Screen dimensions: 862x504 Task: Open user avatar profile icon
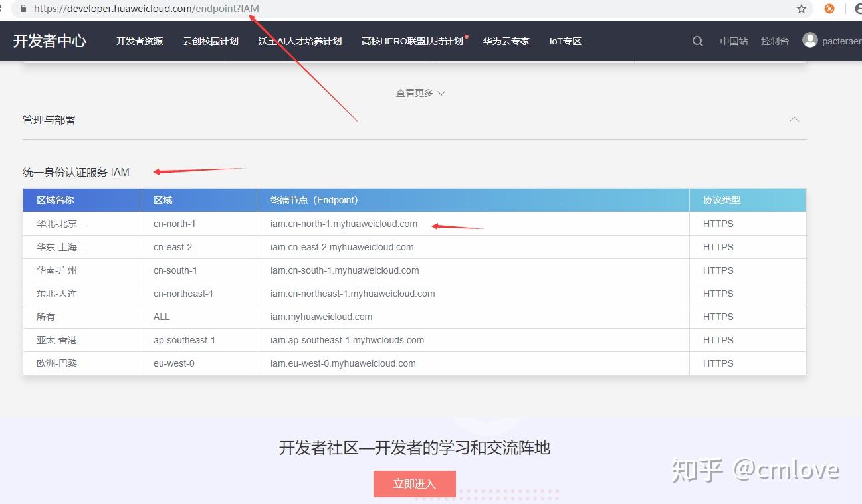pyautogui.click(x=809, y=40)
